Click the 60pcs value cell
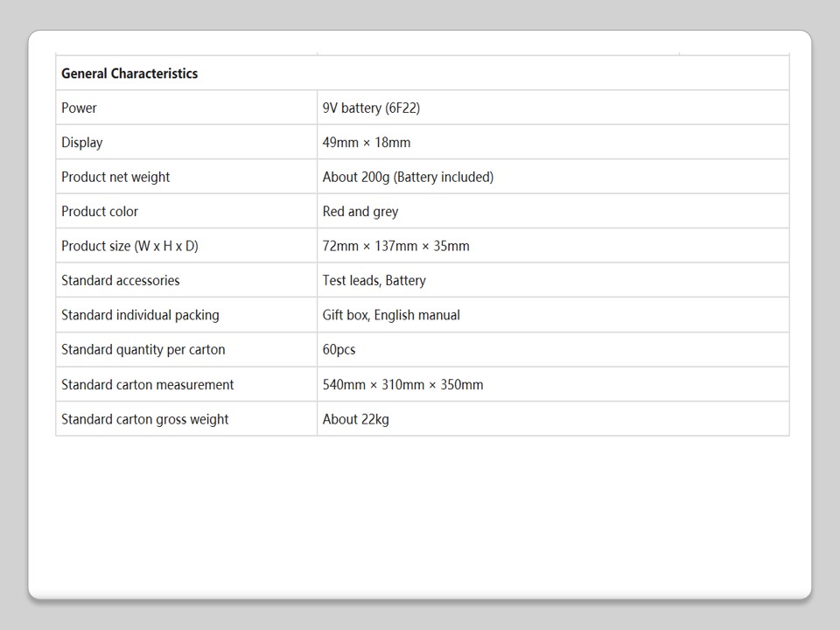Image resolution: width=840 pixels, height=630 pixels. pyautogui.click(x=339, y=350)
